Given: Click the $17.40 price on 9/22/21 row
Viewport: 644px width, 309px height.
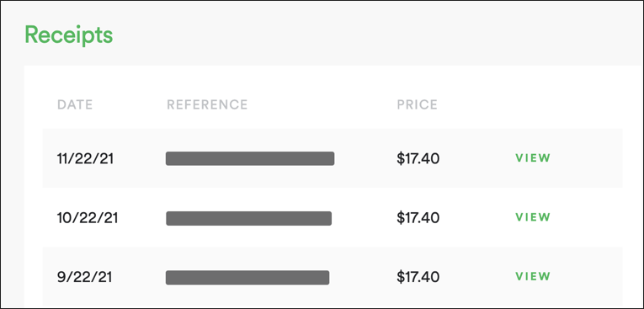Looking at the screenshot, I should (418, 277).
